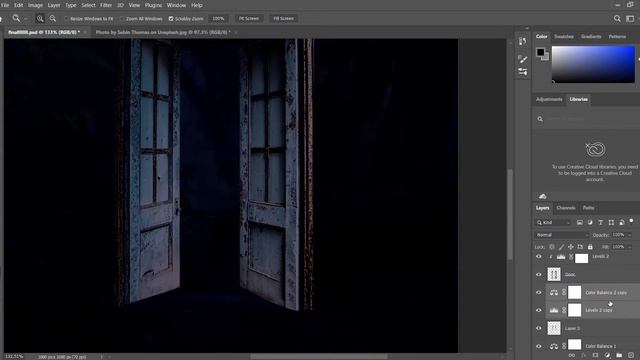Screen dimensions: 640x360
Task: Click the 100% zoom button
Action: 218,18
